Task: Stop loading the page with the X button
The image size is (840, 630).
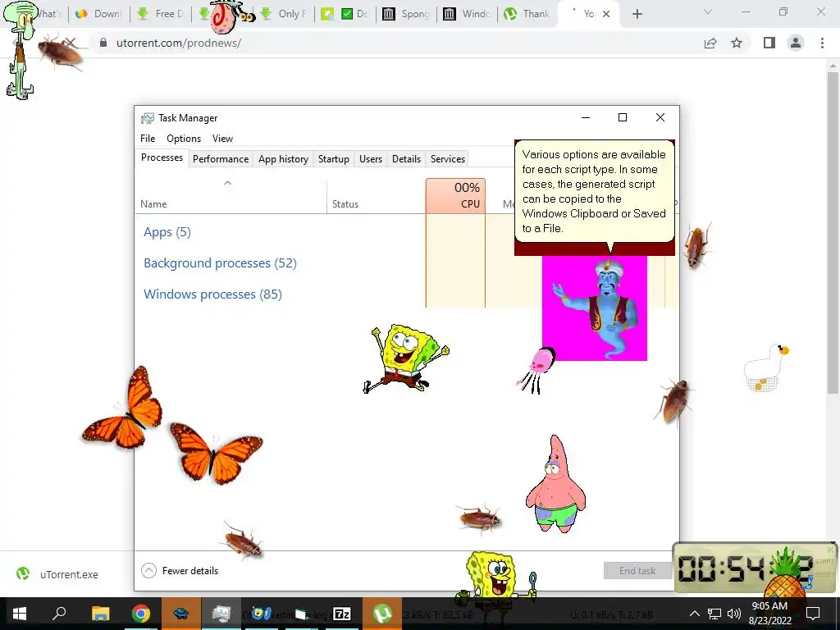Action: click(71, 43)
